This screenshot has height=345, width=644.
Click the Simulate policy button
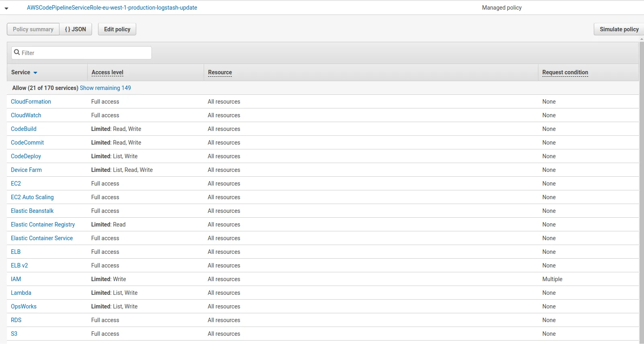tap(619, 29)
